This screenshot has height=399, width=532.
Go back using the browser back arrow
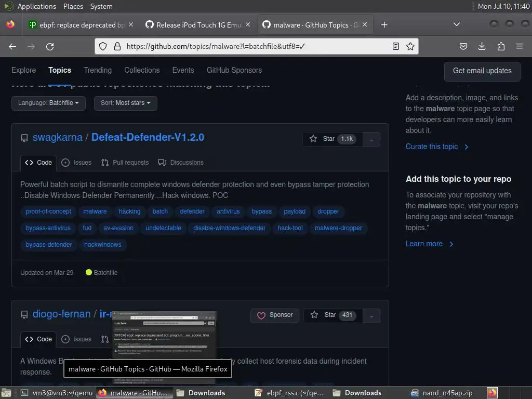(12, 46)
